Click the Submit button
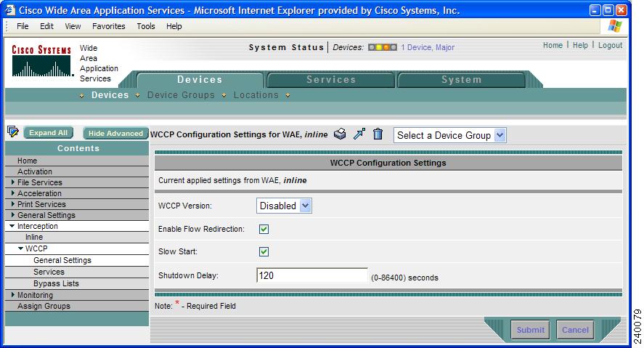 (x=530, y=330)
